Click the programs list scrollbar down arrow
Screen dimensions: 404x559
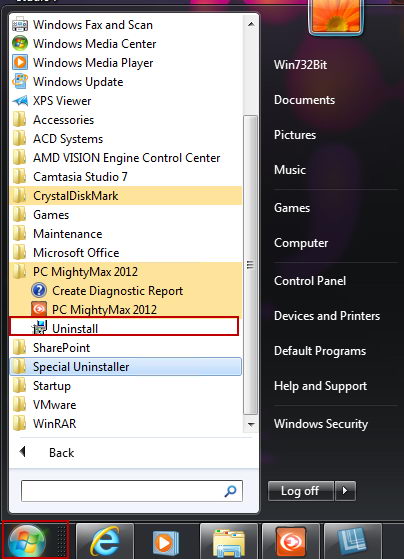point(251,425)
